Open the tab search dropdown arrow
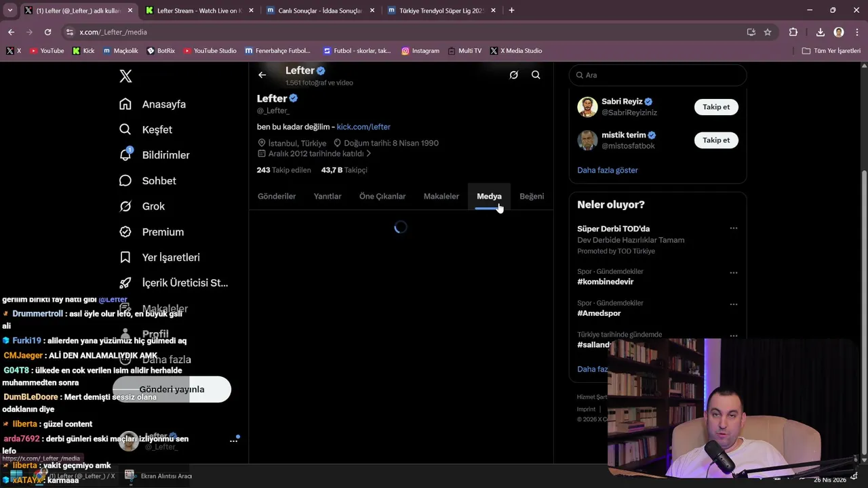 pos(10,10)
